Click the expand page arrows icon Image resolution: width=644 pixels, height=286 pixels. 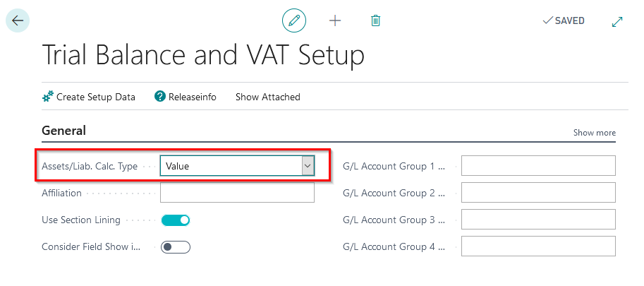[617, 21]
